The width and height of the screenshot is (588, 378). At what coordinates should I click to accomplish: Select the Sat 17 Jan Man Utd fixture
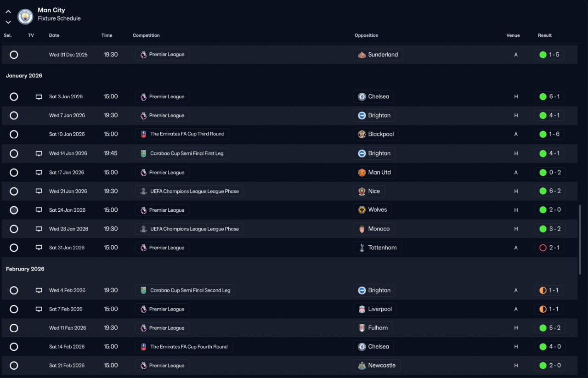14,173
